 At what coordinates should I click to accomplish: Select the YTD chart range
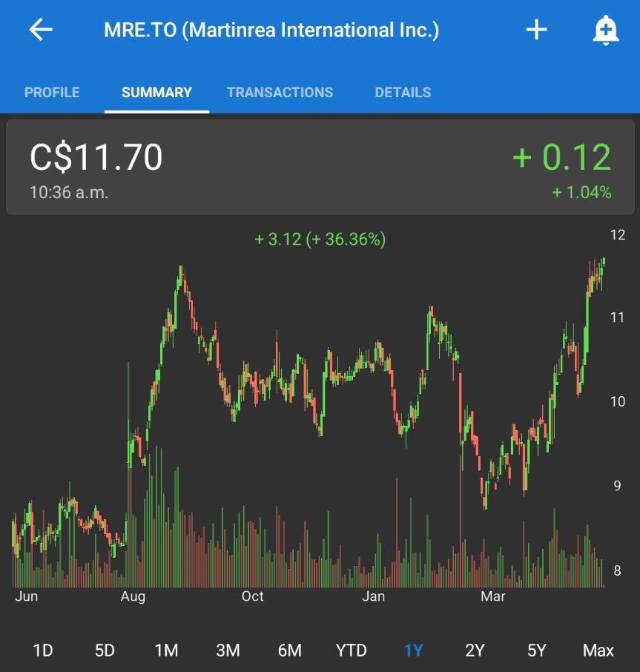coord(352,650)
